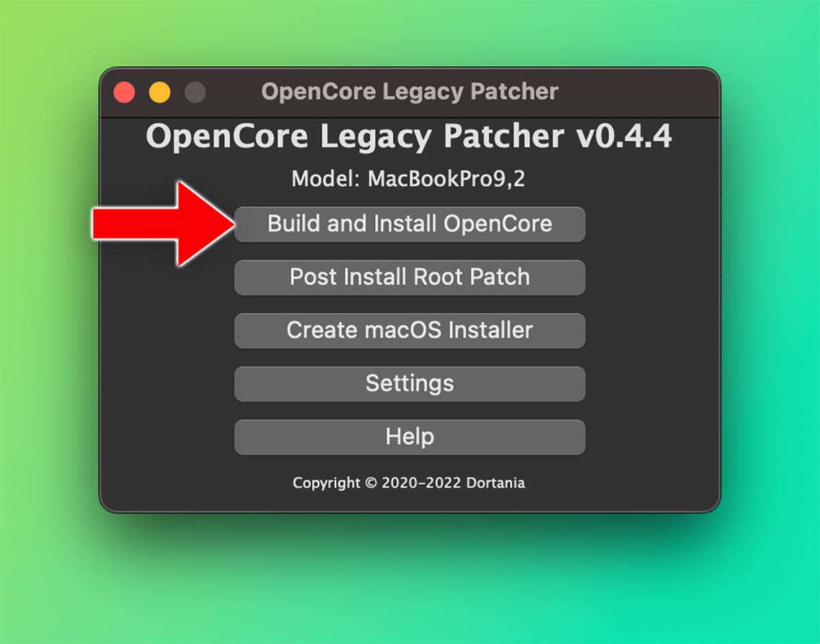
Task: Click the red arrow pointing at Build button
Action: pyautogui.click(x=164, y=223)
